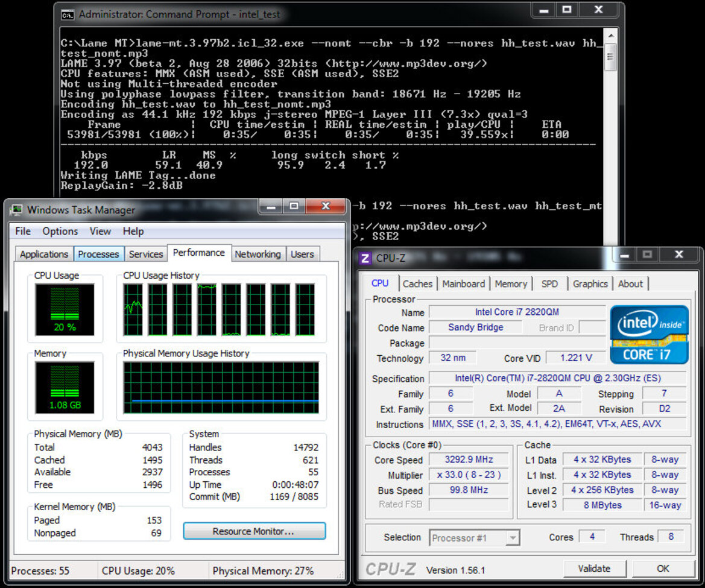Click the Task Manager title bar icon
This screenshot has height=588, width=705.
pyautogui.click(x=17, y=210)
